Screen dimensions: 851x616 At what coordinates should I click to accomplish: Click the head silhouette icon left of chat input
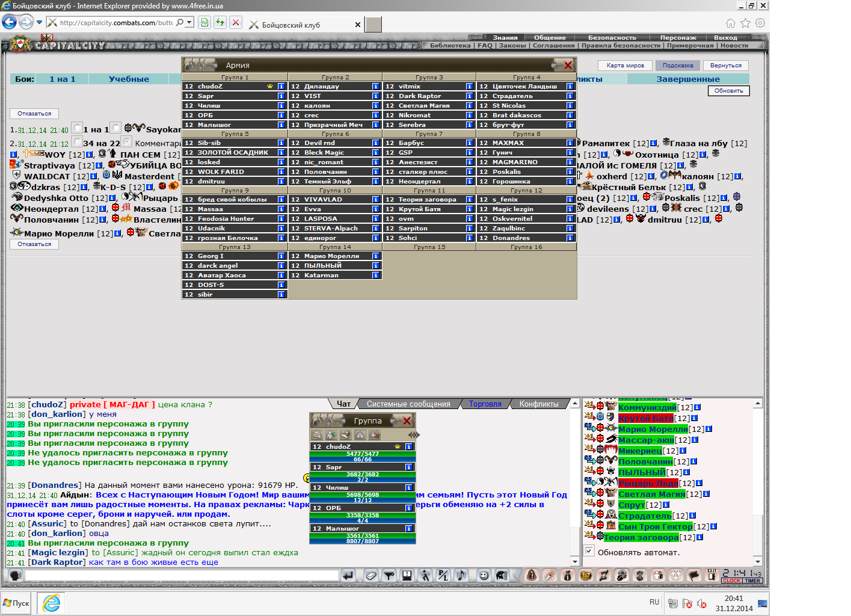point(16,576)
